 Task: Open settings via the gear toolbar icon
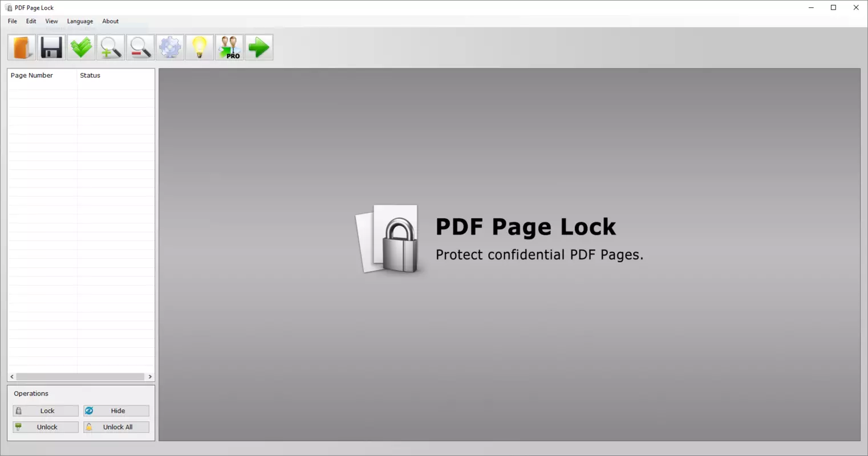[x=170, y=47]
